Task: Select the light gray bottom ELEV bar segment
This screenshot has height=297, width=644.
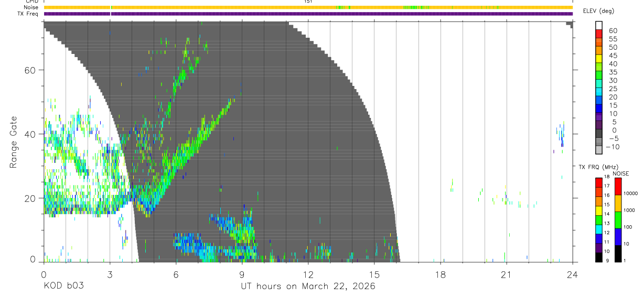Action: 599,149
